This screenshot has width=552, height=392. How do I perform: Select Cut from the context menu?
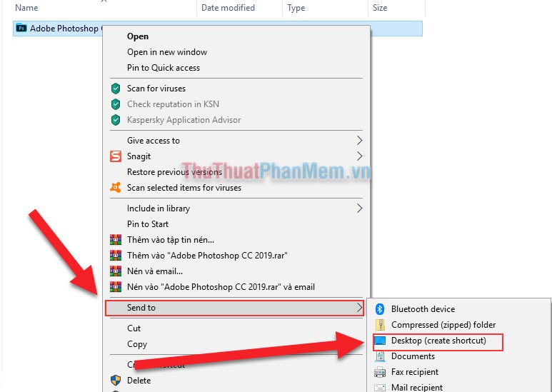[x=134, y=328]
